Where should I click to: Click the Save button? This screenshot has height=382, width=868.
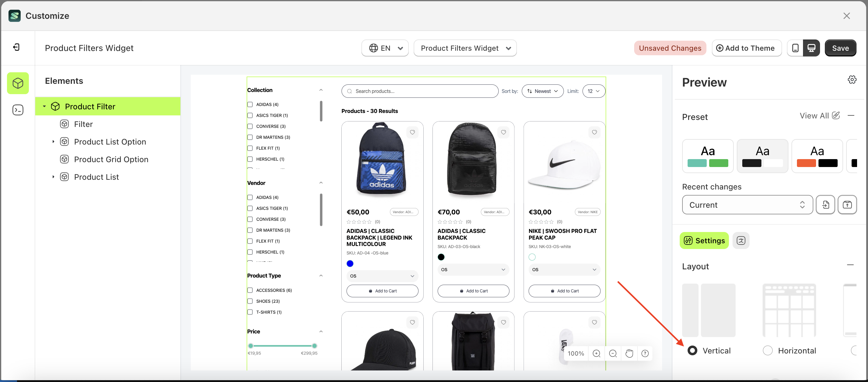[x=840, y=48]
